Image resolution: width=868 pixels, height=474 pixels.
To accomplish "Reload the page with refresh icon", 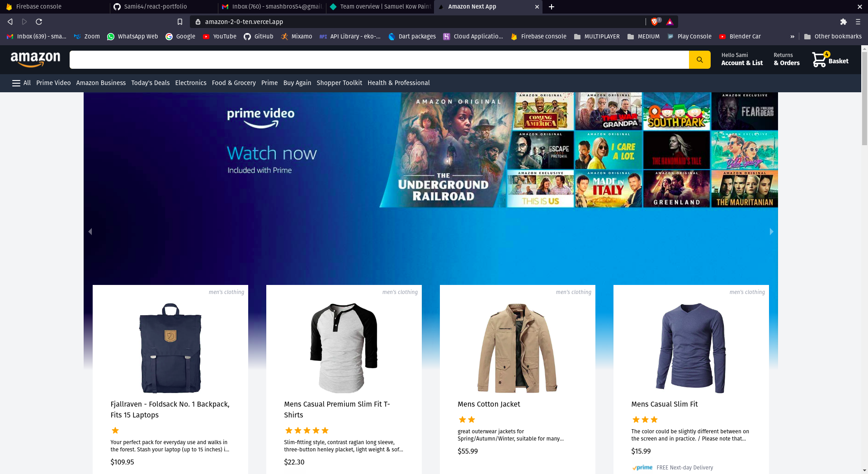I will [x=39, y=22].
